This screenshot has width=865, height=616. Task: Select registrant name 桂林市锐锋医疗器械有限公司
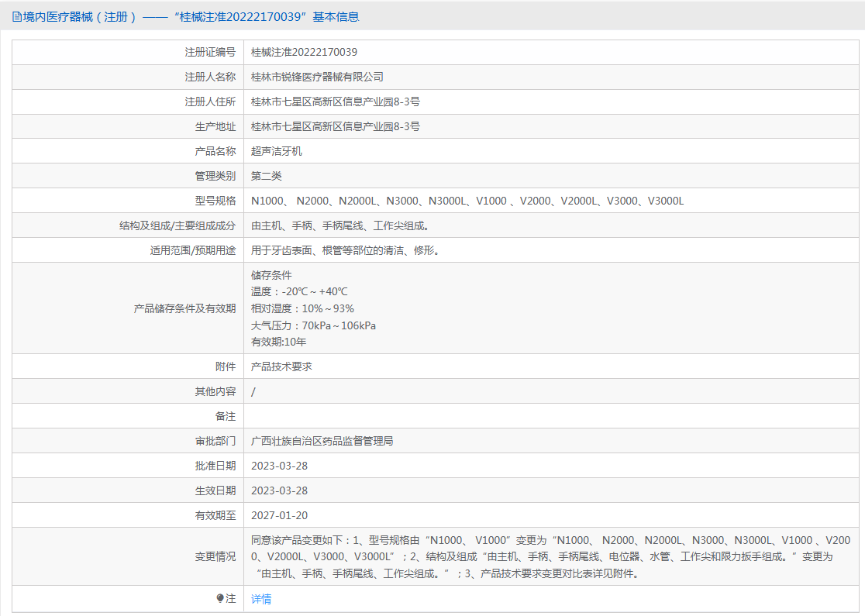coord(317,77)
